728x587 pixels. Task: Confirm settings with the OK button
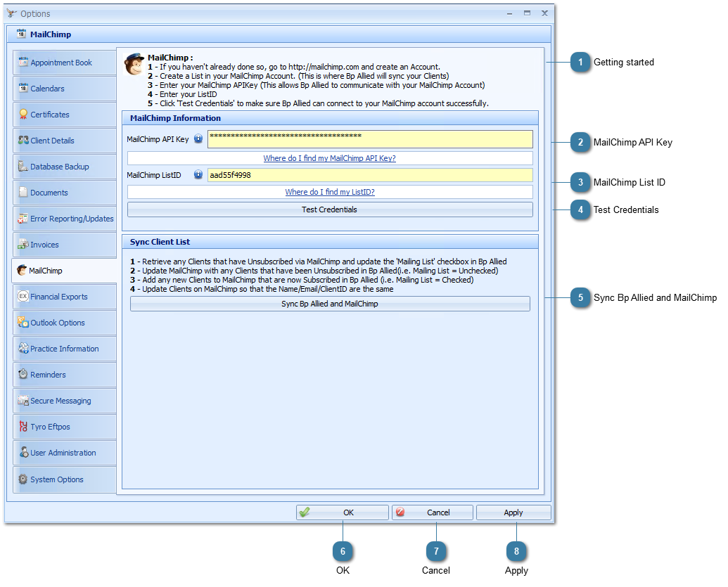pyautogui.click(x=343, y=512)
